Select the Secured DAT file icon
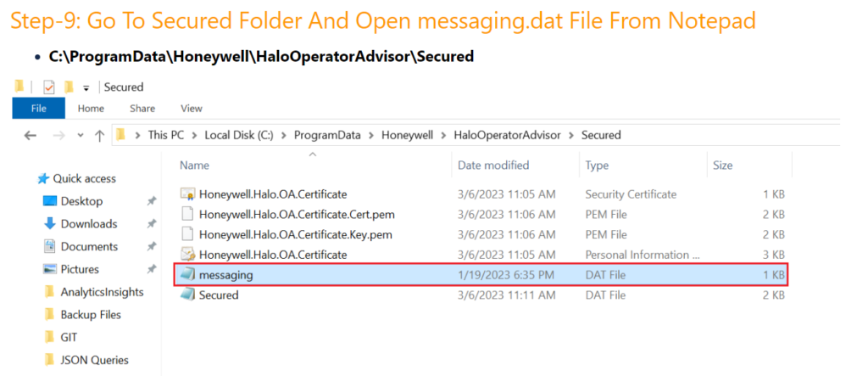The height and width of the screenshot is (376, 868). (187, 295)
